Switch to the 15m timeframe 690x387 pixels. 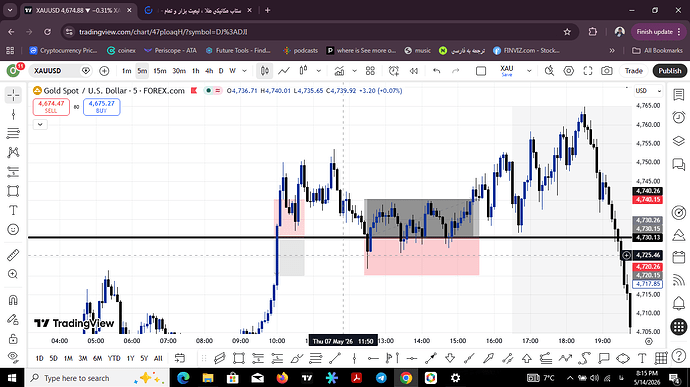(159, 71)
